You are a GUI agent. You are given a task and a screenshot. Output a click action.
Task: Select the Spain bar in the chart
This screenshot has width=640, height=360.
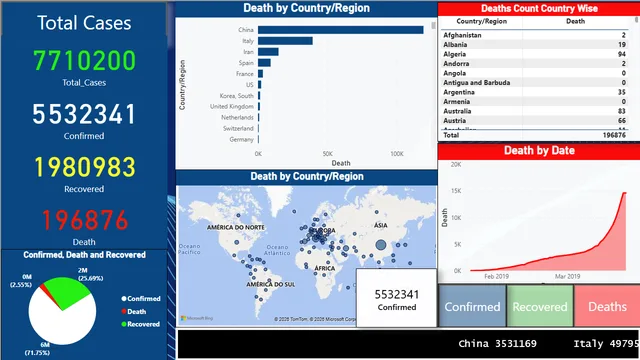pyautogui.click(x=264, y=63)
